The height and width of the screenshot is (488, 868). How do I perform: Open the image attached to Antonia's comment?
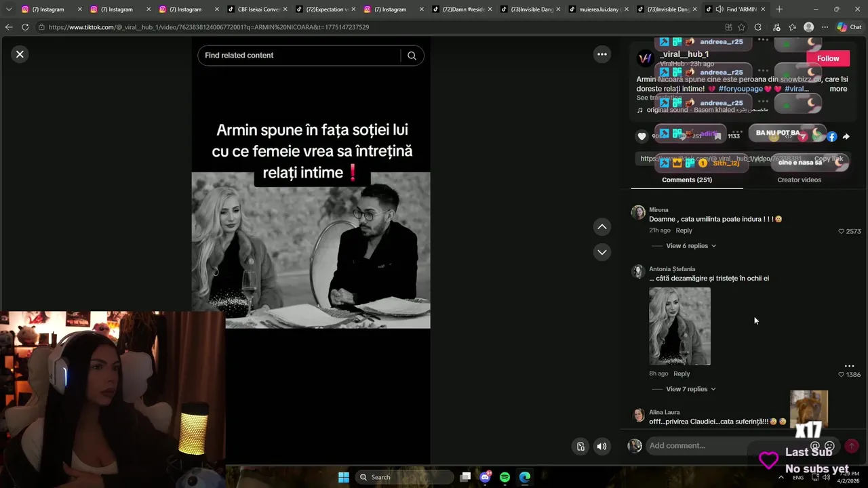point(679,326)
